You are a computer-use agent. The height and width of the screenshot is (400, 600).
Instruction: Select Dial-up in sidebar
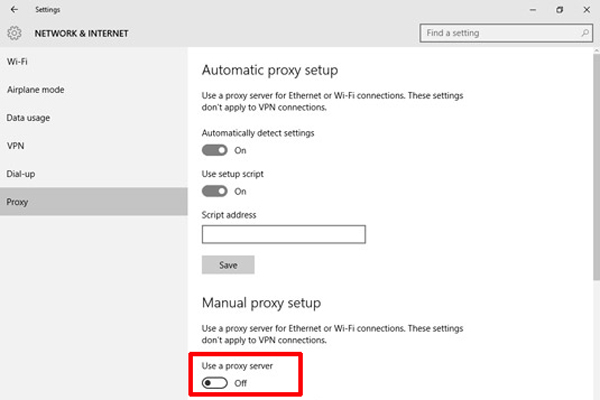tap(21, 173)
